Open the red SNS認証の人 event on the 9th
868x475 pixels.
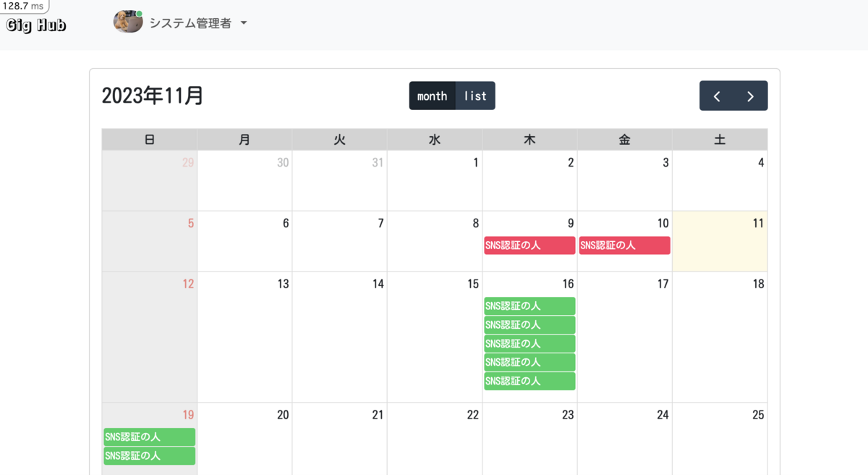(x=529, y=245)
